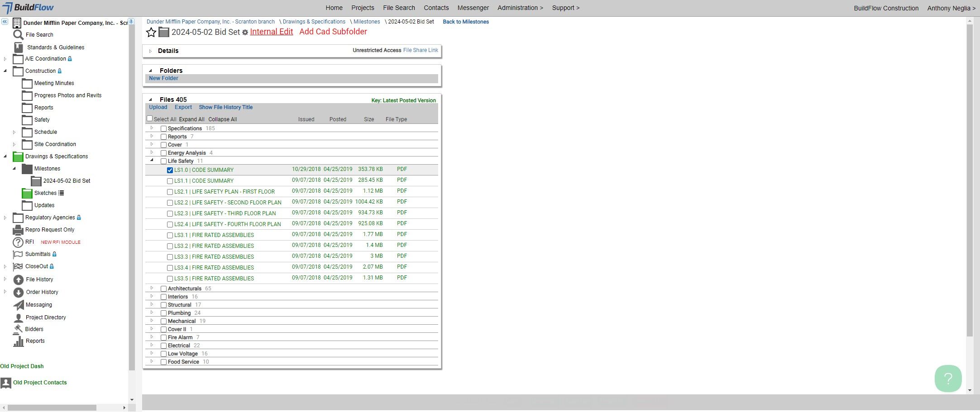The image size is (980, 412).
Task: Expand the Regulatory Agencies tree node
Action: (5, 218)
